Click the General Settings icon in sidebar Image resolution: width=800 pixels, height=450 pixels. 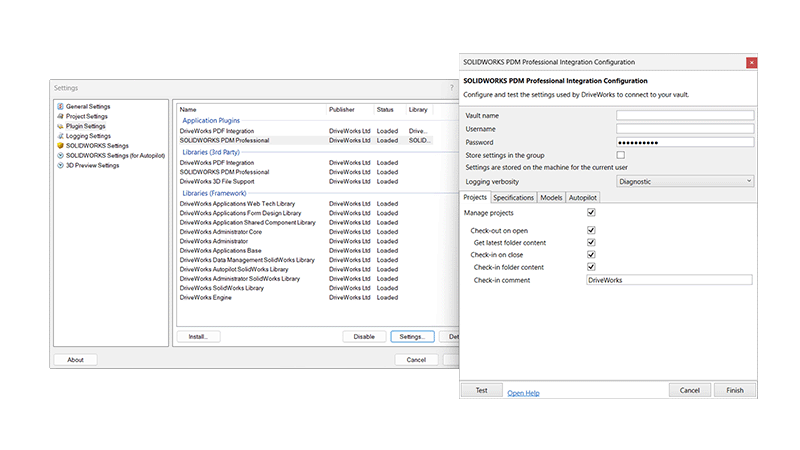tap(60, 107)
